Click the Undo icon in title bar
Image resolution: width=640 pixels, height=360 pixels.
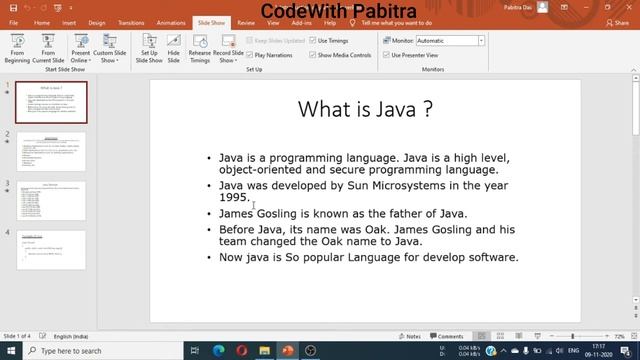pos(28,8)
